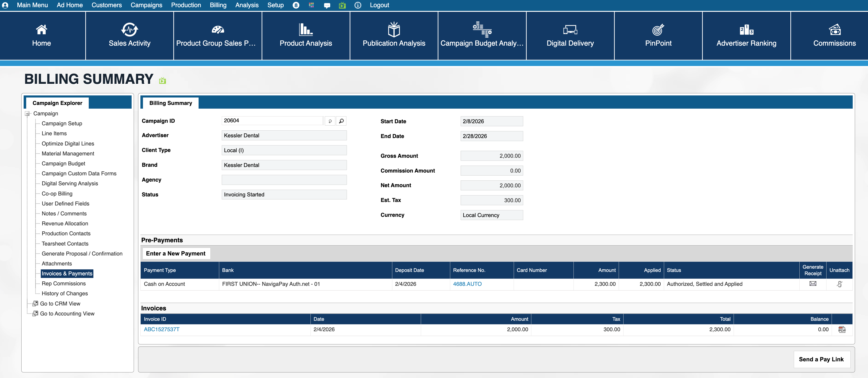The image size is (868, 378).
Task: Open invoice ABC1527537T link
Action: coord(162,330)
